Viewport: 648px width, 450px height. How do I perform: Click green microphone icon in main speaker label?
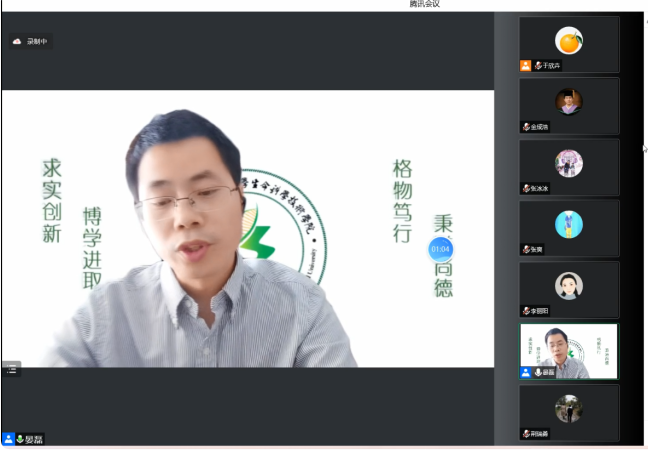[20, 438]
